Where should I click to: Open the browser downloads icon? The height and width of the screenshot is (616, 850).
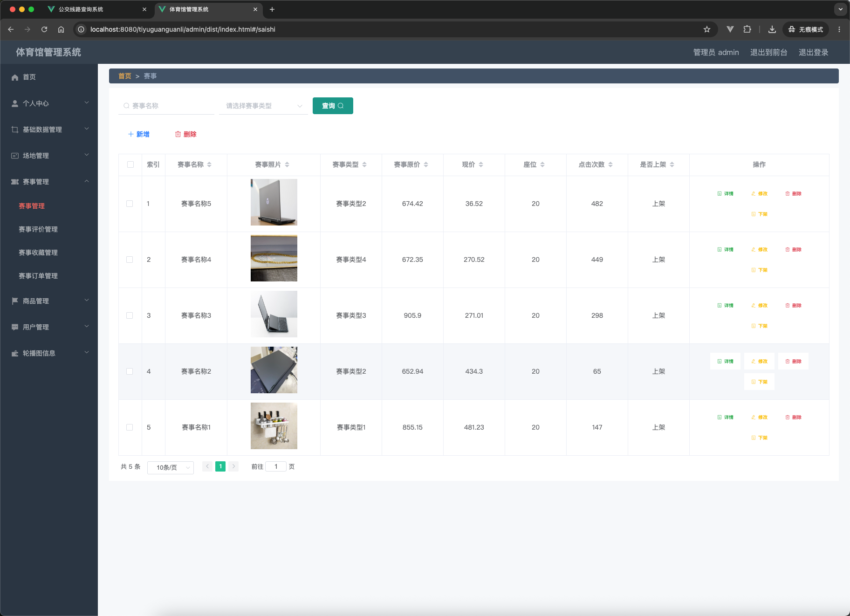point(772,29)
